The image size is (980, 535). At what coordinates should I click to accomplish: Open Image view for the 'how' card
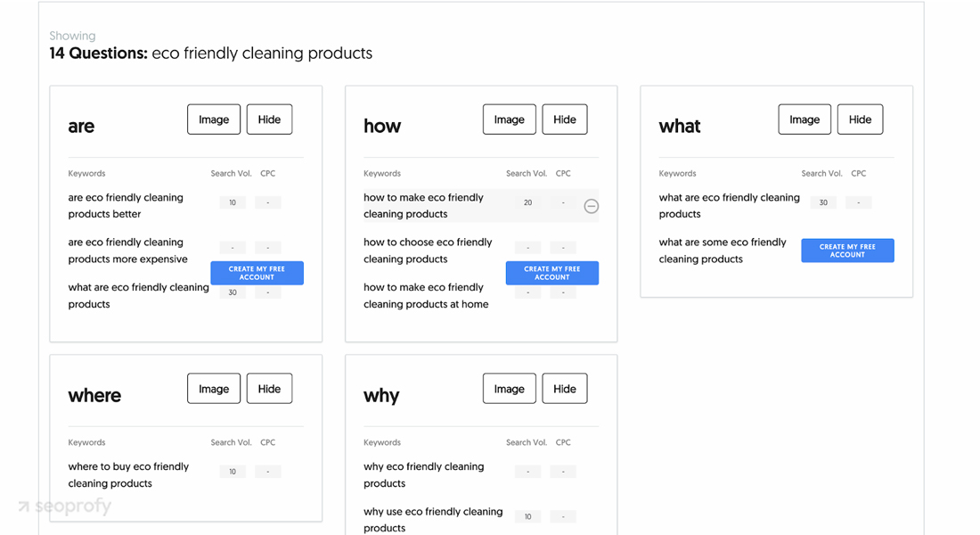point(510,119)
